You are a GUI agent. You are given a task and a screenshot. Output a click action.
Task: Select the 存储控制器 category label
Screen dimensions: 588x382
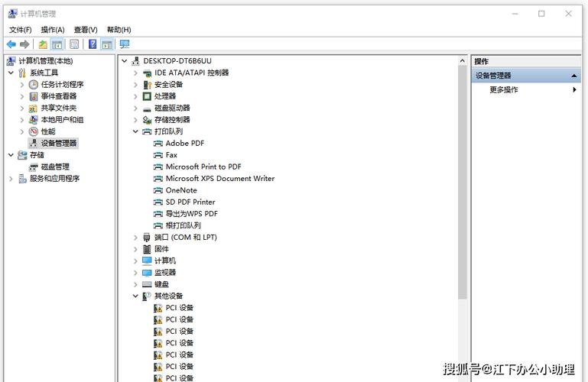point(172,120)
